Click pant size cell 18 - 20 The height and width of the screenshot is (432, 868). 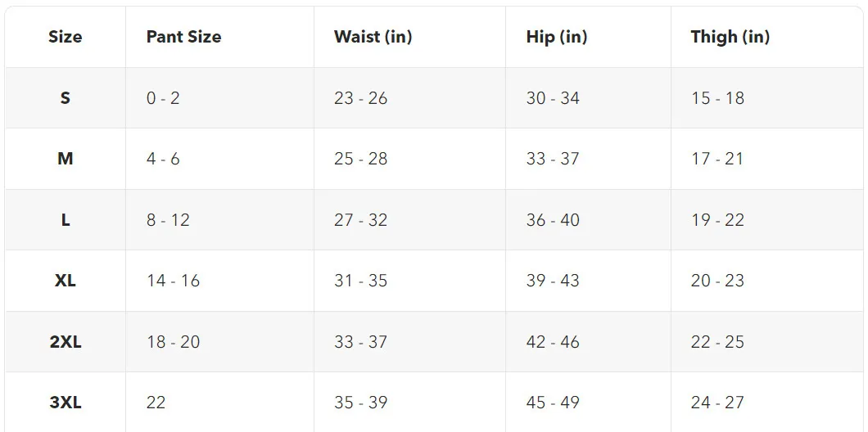pos(174,342)
